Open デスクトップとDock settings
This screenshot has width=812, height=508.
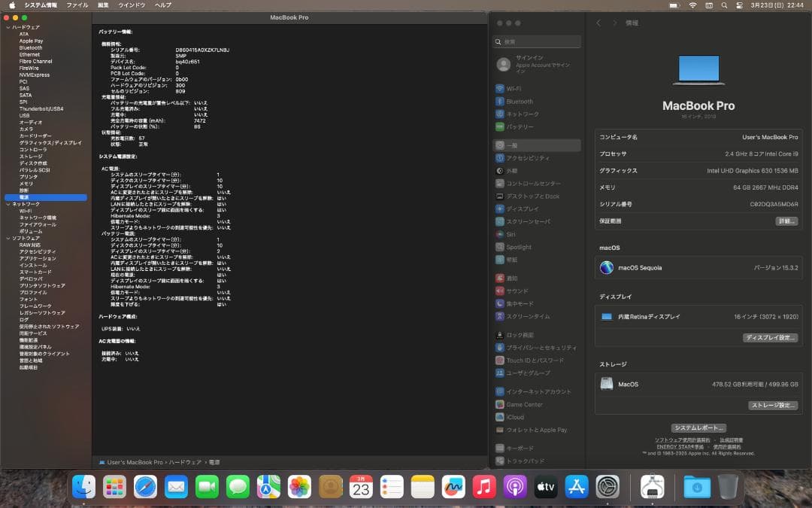tap(534, 194)
